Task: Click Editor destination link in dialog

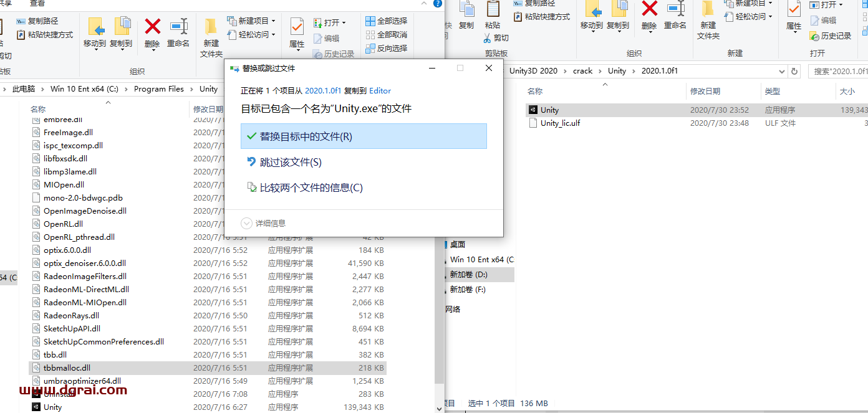Action: click(x=380, y=91)
